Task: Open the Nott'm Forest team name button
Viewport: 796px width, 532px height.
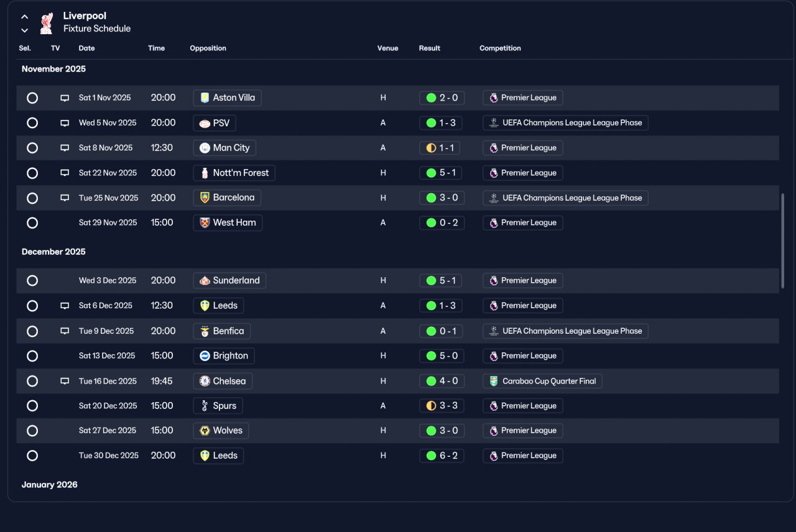Action: (x=234, y=173)
